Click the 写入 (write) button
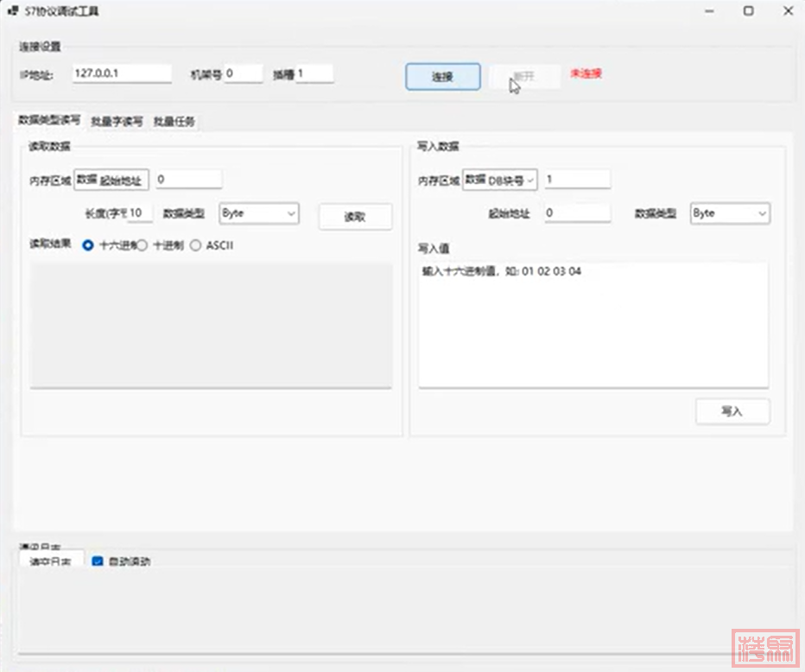Viewport: 805px width, 672px height. point(732,411)
